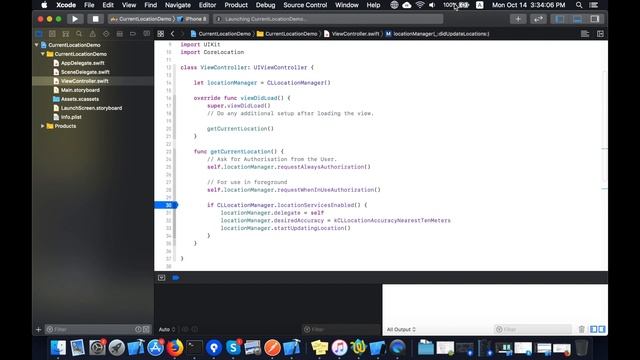Open Info.plist in the navigator

point(71,117)
